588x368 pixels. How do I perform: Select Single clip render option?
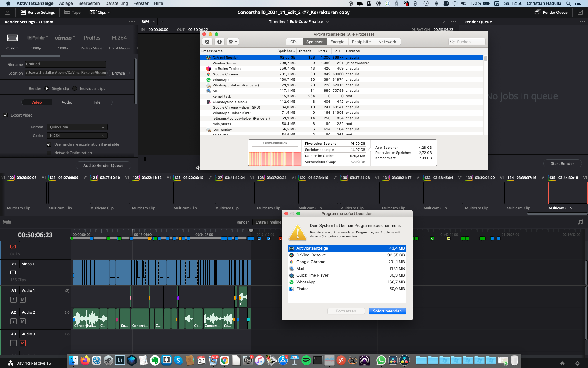pyautogui.click(x=47, y=89)
